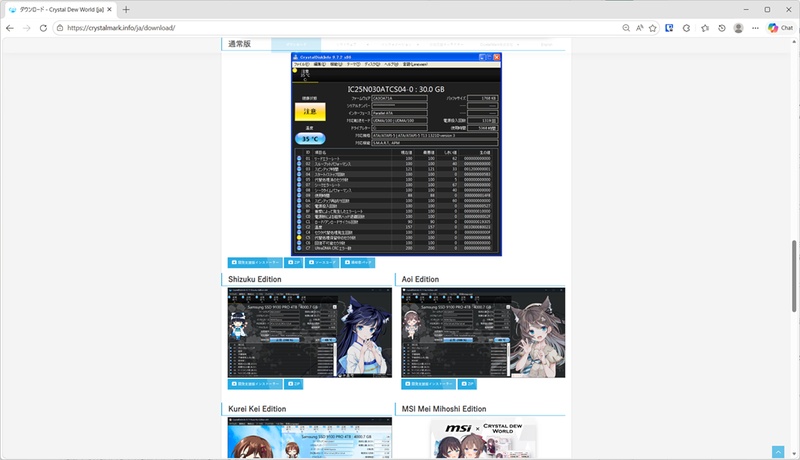The image size is (800, 460).
Task: Download the standard edition source code
Action: click(322, 263)
